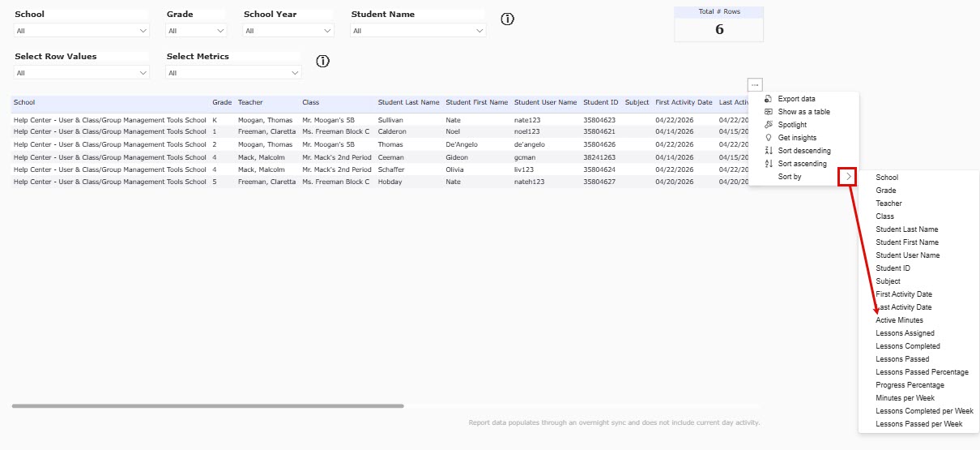This screenshot has height=450, width=980.
Task: Click the Student ID column header
Action: coord(600,103)
